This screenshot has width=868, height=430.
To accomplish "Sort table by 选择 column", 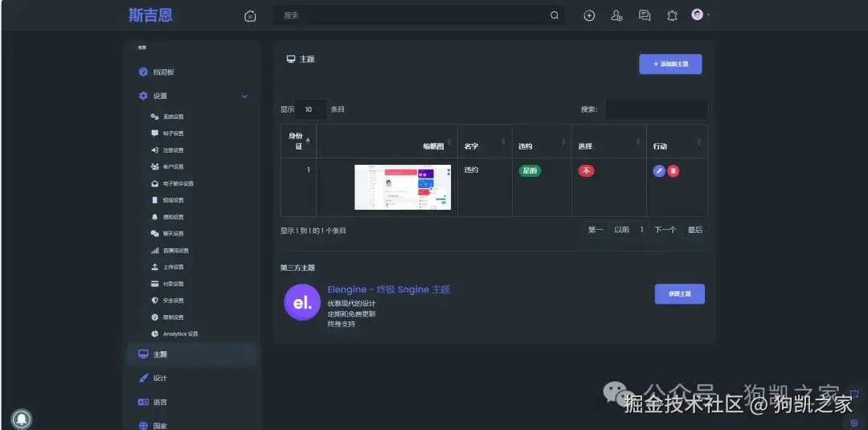I will click(x=609, y=141).
